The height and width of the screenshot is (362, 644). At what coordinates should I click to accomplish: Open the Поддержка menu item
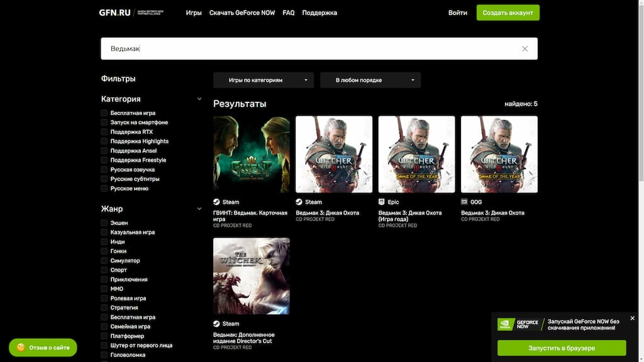coord(319,13)
